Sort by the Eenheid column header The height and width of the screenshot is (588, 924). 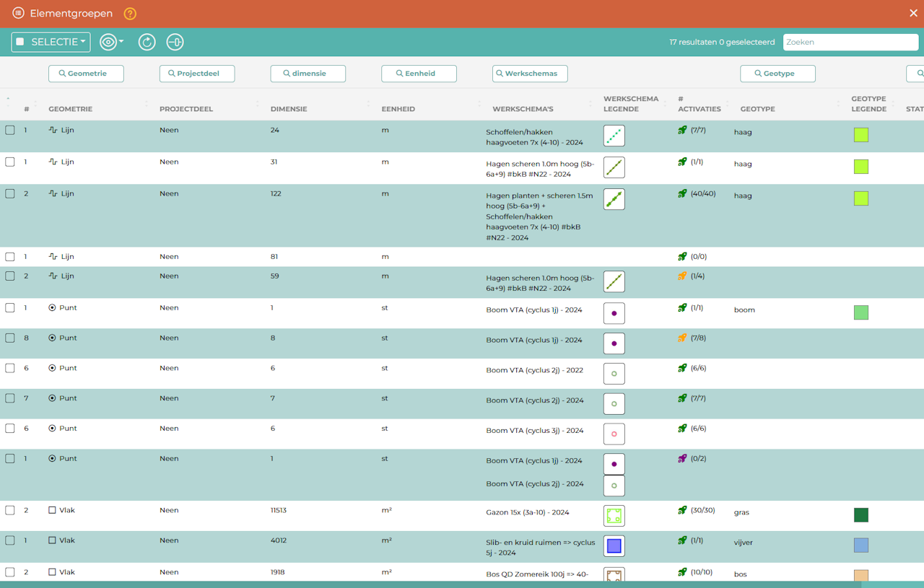[x=398, y=109]
